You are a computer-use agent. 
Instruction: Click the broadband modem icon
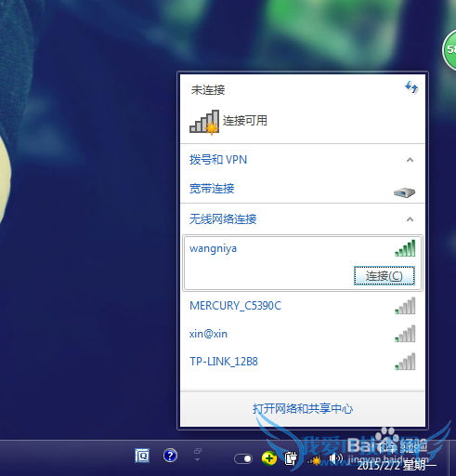[x=404, y=192]
